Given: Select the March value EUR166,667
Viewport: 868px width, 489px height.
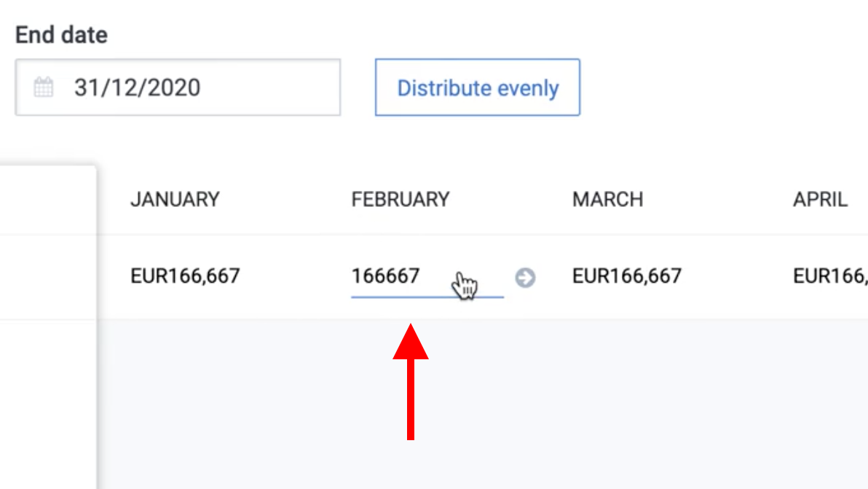Looking at the screenshot, I should (x=627, y=275).
